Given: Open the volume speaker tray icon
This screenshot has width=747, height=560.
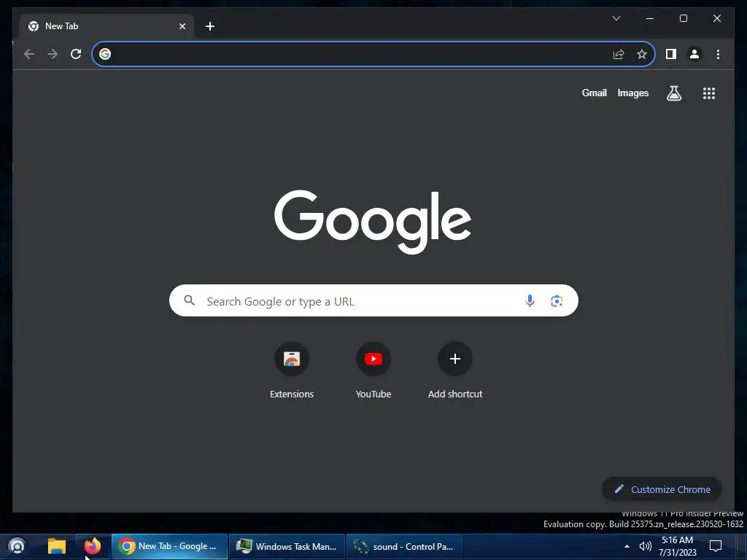Looking at the screenshot, I should pos(645,546).
